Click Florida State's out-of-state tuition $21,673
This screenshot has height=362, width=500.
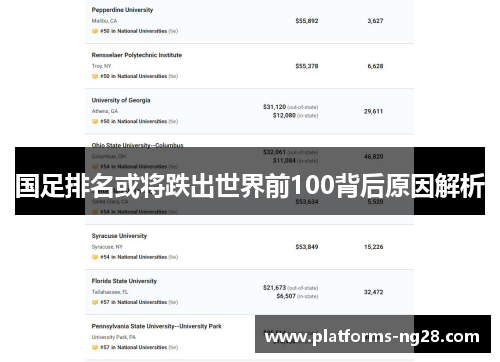tap(275, 287)
